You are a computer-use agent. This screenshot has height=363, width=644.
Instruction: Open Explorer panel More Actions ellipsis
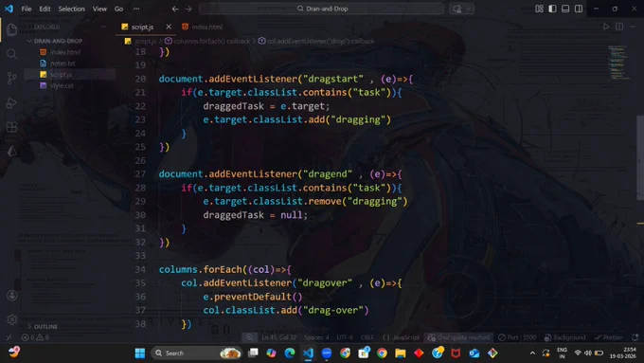104,27
